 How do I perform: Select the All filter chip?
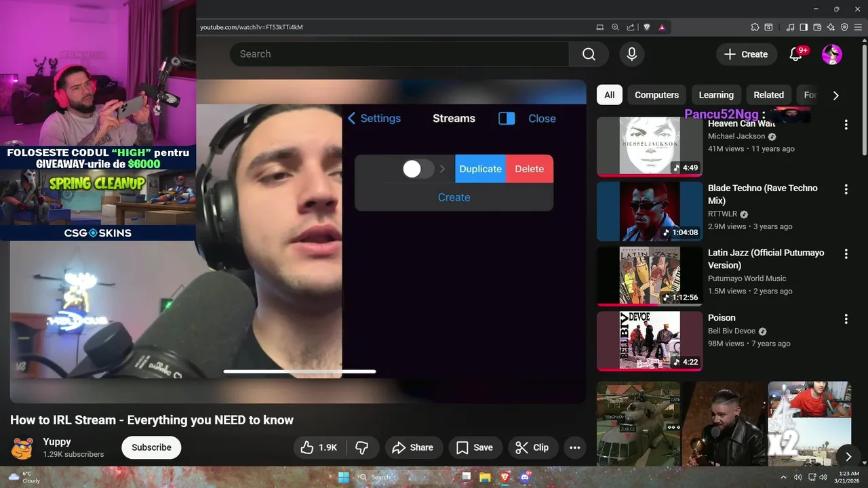click(610, 95)
